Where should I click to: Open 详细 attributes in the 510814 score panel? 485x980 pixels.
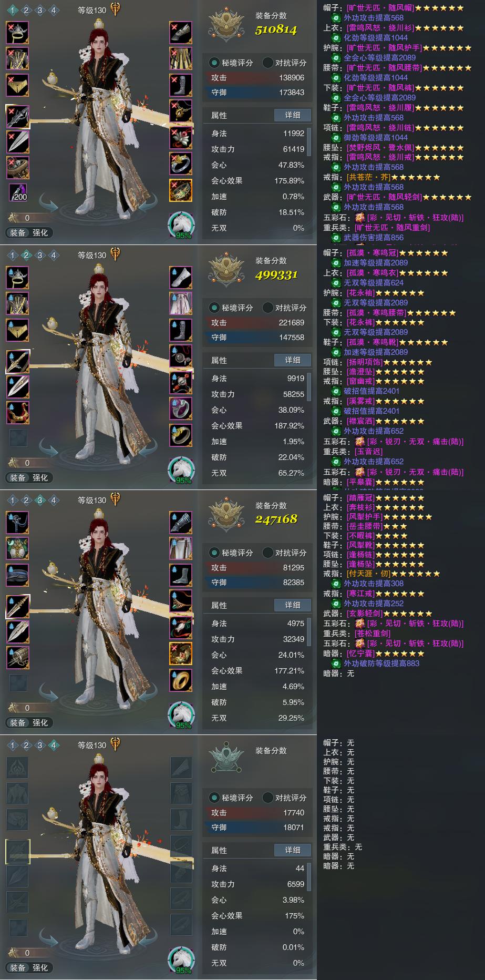point(293,115)
